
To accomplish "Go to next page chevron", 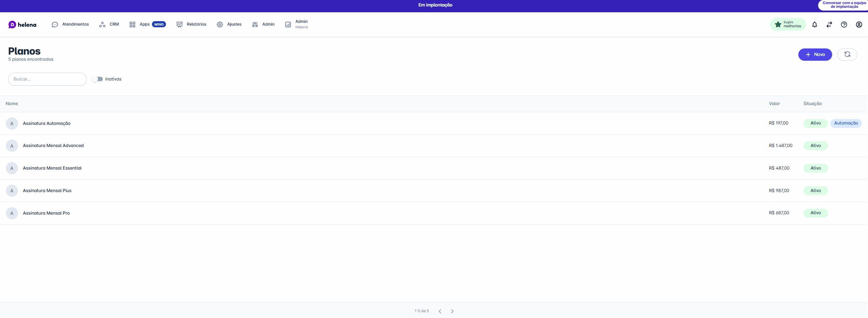I will [452, 311].
